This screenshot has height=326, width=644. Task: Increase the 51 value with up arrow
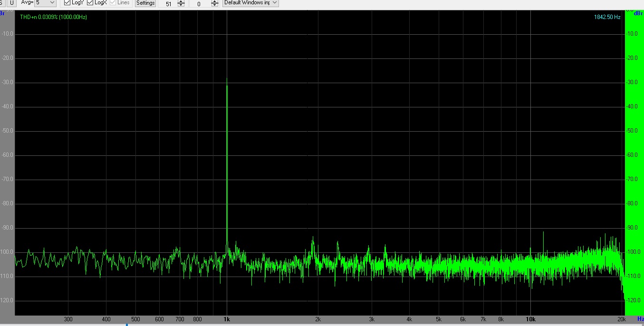pyautogui.click(x=181, y=2)
